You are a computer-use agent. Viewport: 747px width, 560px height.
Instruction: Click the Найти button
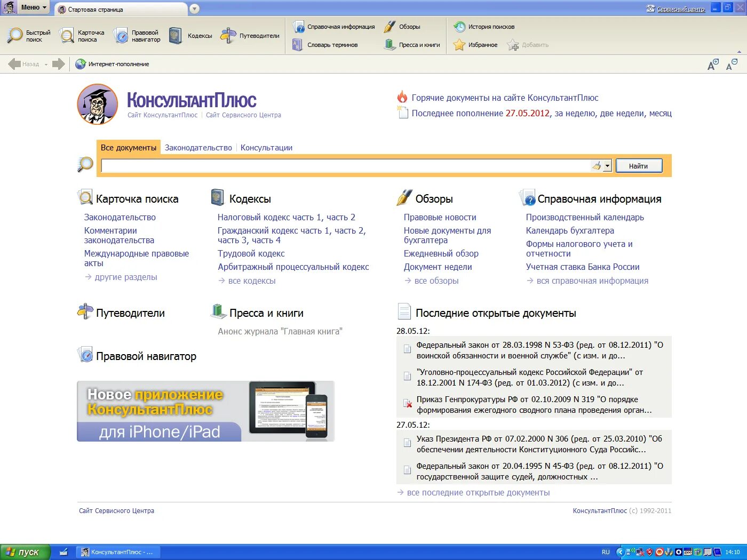[x=639, y=166]
